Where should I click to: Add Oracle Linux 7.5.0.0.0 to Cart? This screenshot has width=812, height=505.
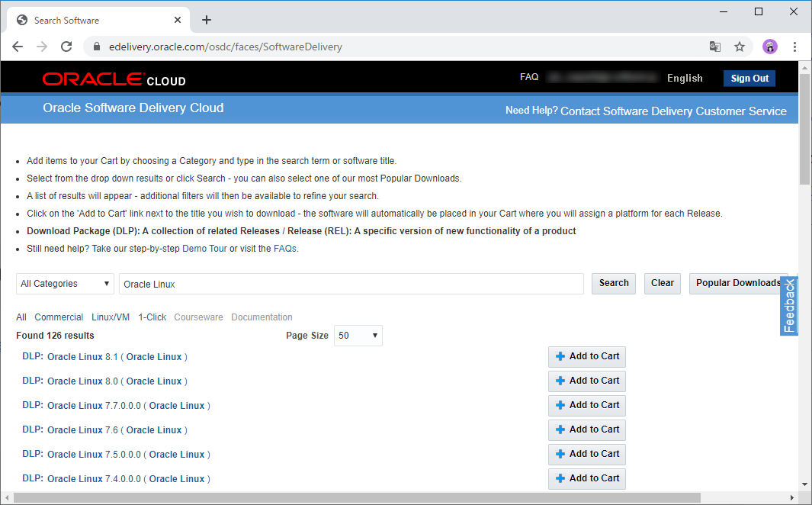587,454
